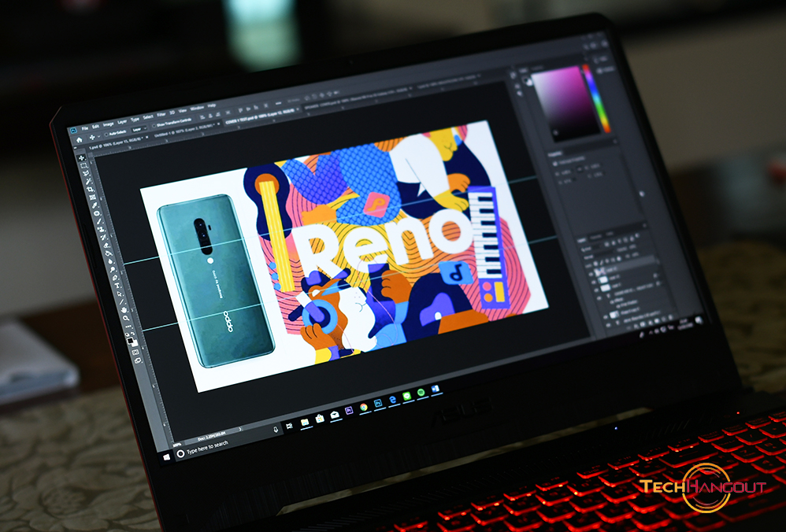Change the screen mode icon

[x=138, y=360]
